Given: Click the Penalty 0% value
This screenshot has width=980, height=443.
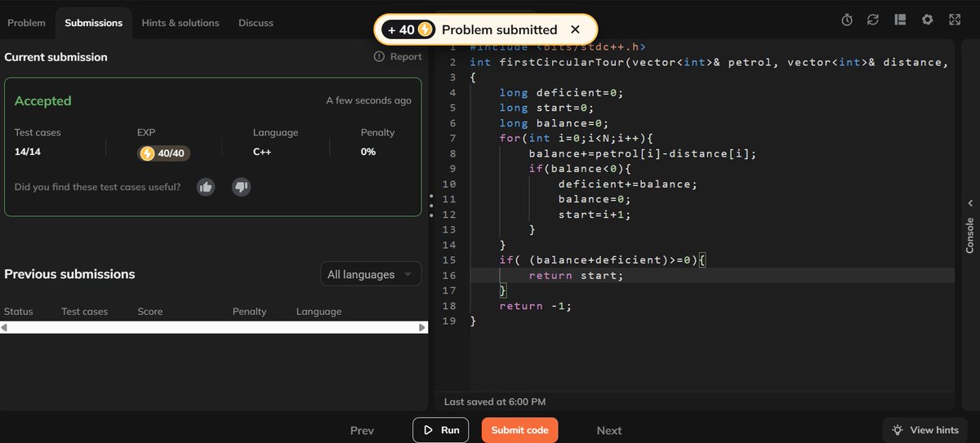Looking at the screenshot, I should [x=368, y=152].
